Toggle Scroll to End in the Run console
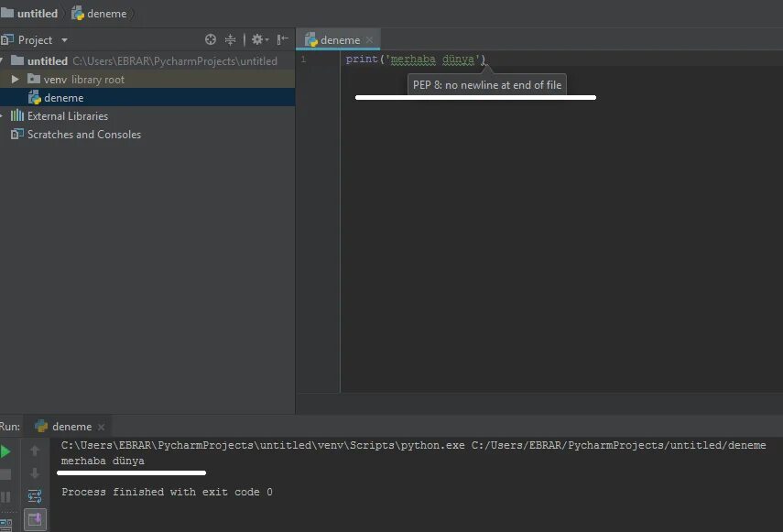Image resolution: width=783 pixels, height=532 pixels. [x=35, y=519]
